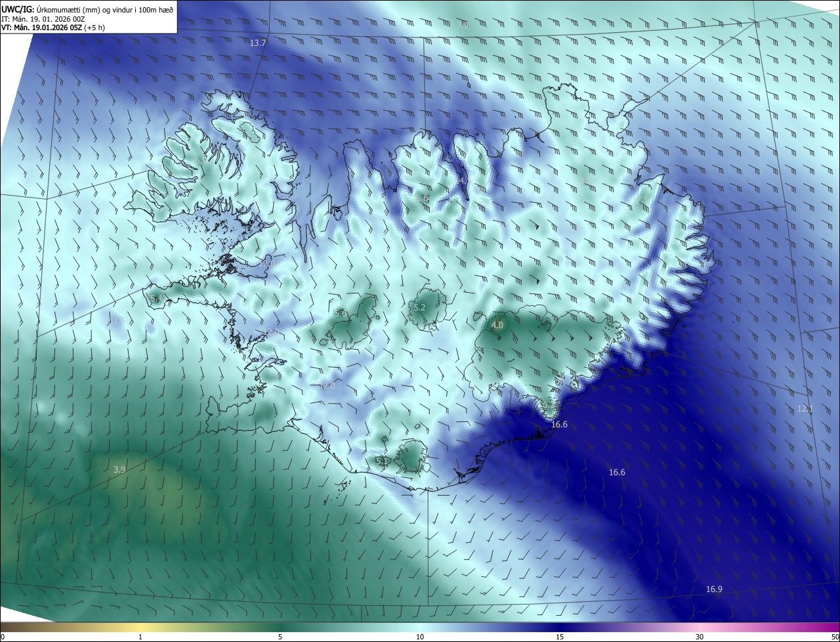Image resolution: width=840 pixels, height=642 pixels.
Task: Click the 16.9 value label on the map
Action: point(714,589)
